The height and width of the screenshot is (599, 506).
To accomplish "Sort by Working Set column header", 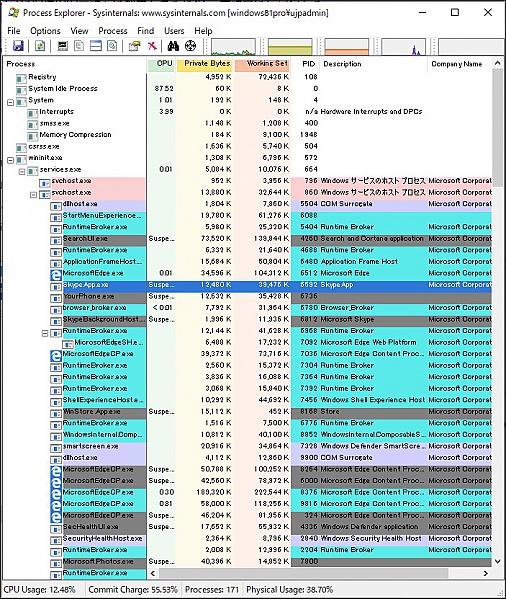I will coord(262,64).
